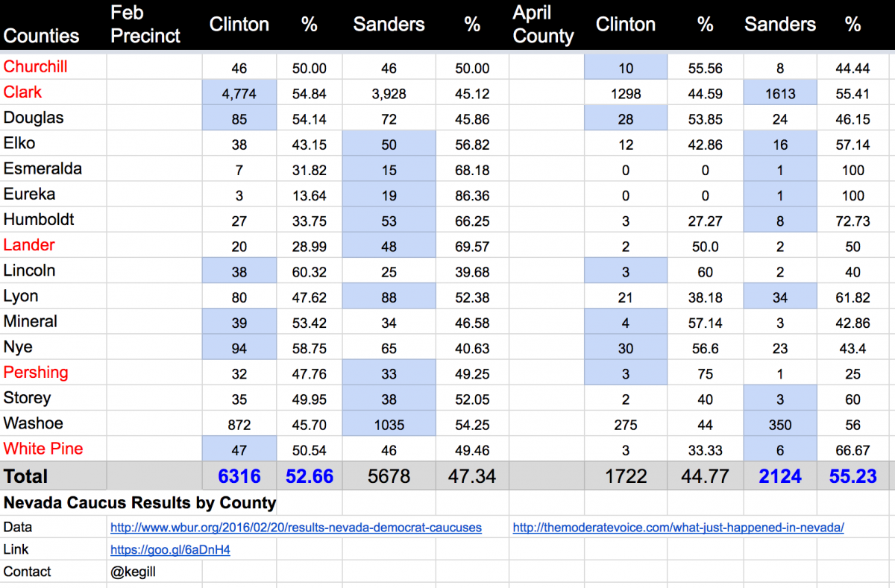Click the 55.23 total percentage cell
This screenshot has height=588, width=895.
coord(852,476)
